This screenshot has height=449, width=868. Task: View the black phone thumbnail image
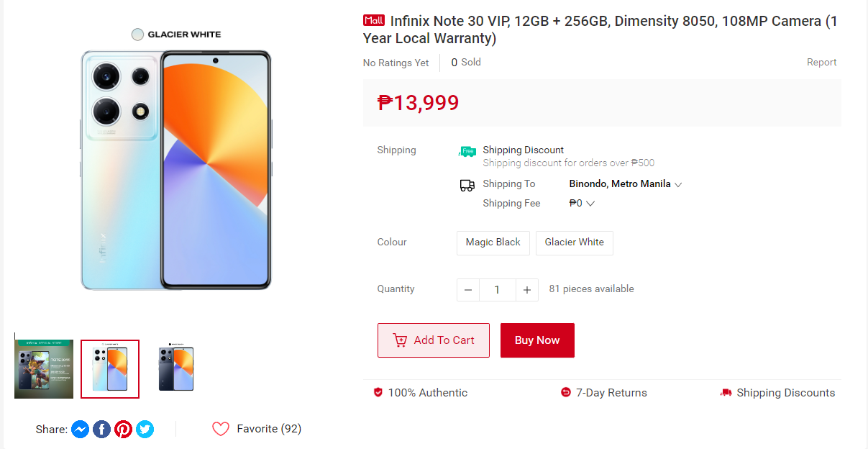point(176,369)
